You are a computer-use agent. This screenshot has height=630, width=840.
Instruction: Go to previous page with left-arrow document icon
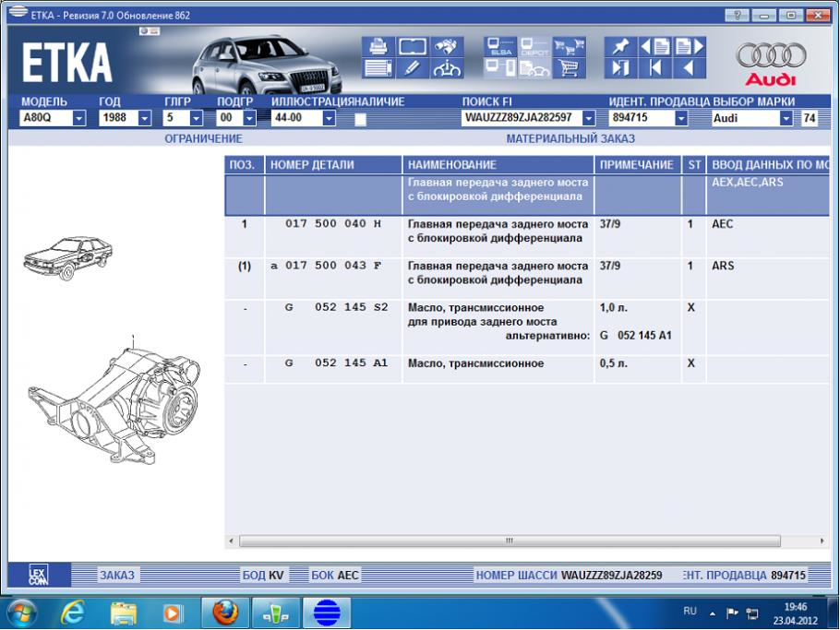click(654, 46)
